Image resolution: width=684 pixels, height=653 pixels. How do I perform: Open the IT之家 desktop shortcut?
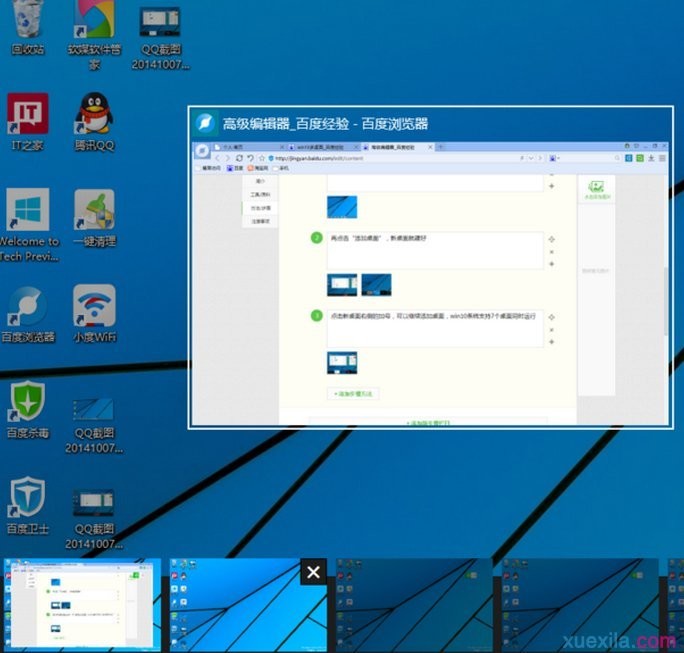click(x=27, y=121)
